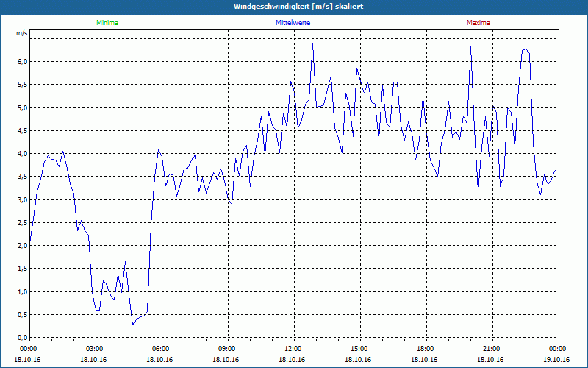The width and height of the screenshot is (588, 368).
Task: Click the curve peak near 13:00
Action: click(x=313, y=44)
